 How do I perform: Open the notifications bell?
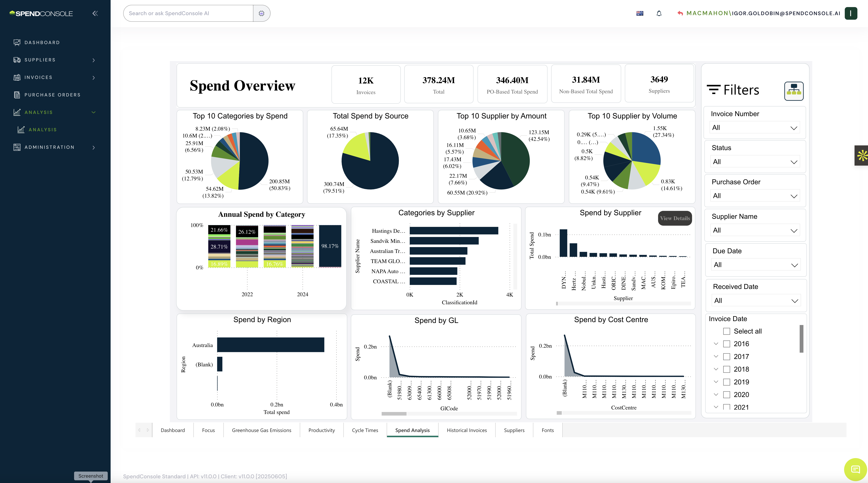click(659, 13)
